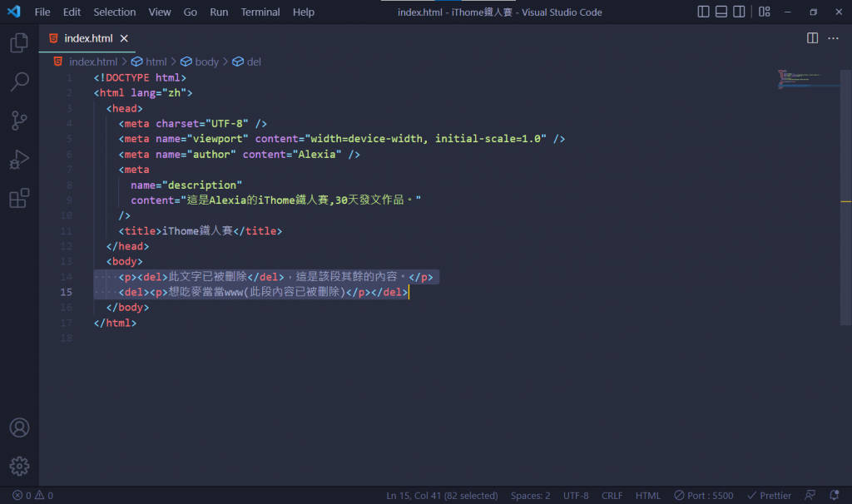Click the minimap code overview
The height and width of the screenshot is (504, 852).
808,79
